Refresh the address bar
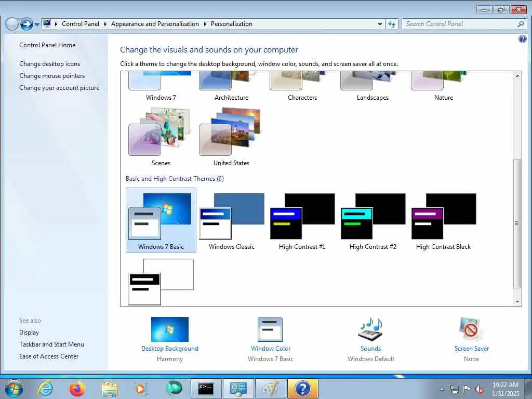 pyautogui.click(x=392, y=24)
